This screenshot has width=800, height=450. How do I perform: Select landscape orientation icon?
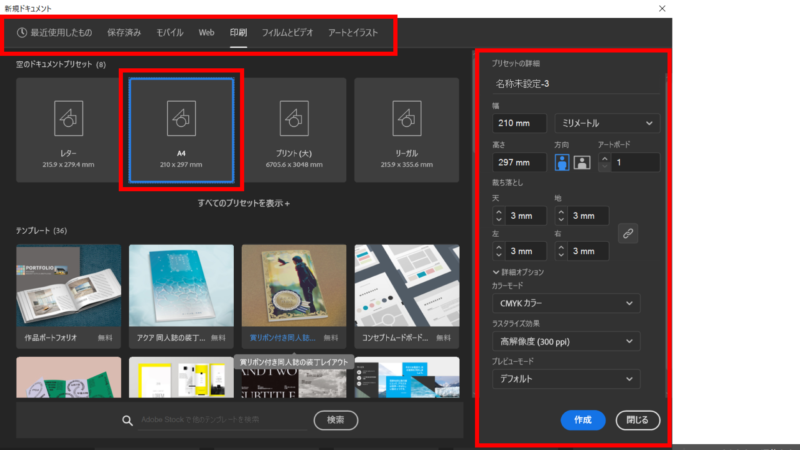(x=582, y=162)
